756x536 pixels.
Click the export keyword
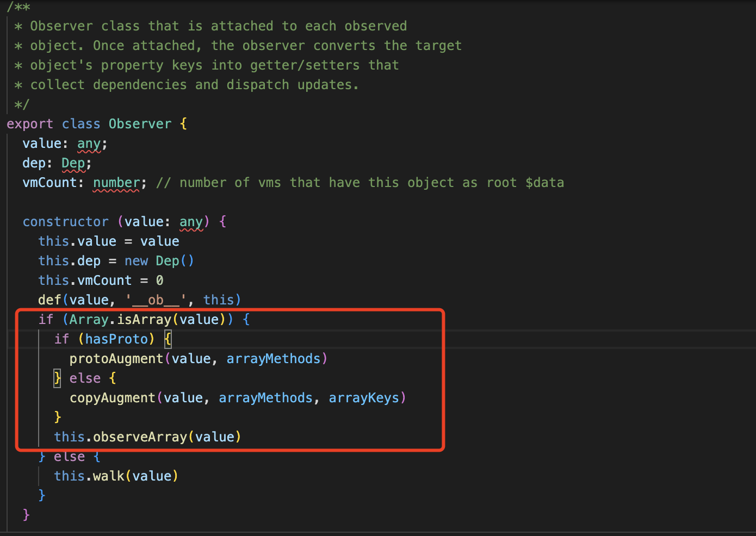(x=30, y=124)
